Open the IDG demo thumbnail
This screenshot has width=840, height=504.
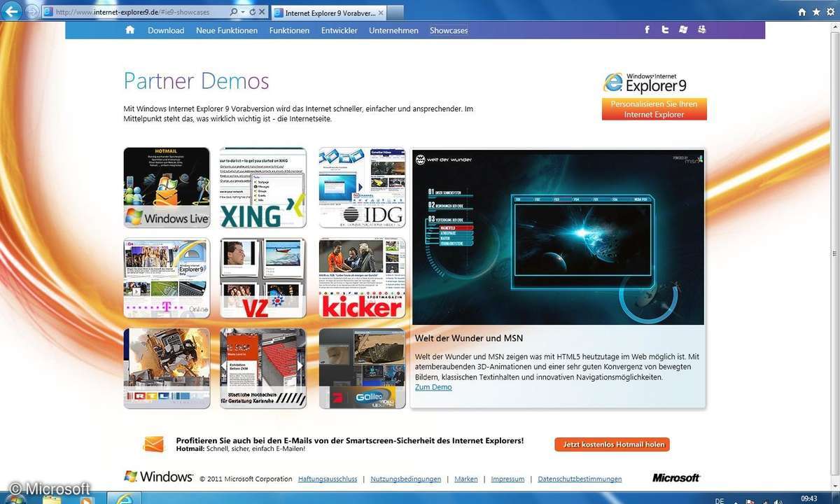(x=362, y=188)
